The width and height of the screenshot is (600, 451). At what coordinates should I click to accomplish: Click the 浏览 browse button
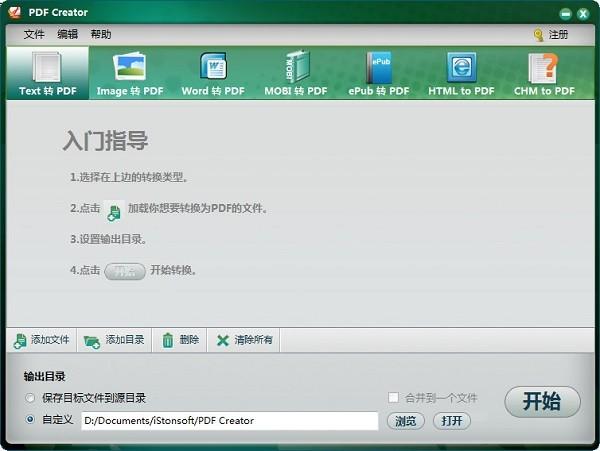click(406, 421)
